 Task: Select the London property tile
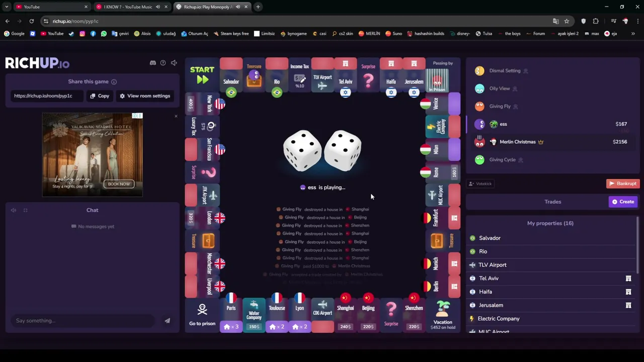tap(202, 218)
